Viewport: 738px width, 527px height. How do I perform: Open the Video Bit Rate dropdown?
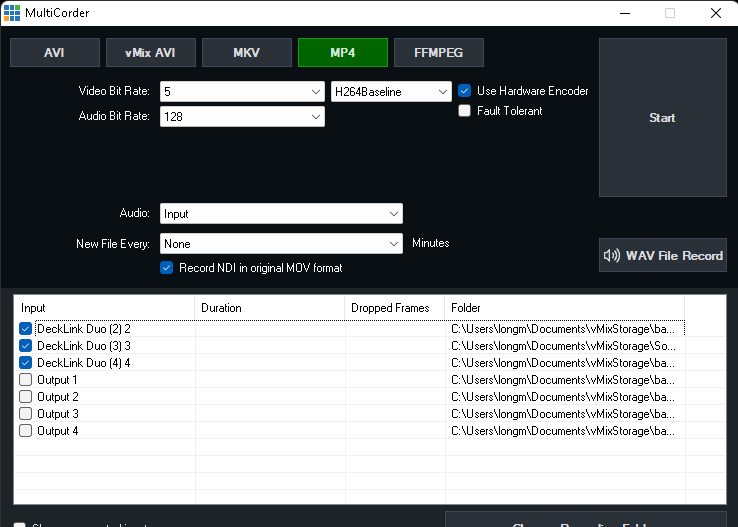(x=316, y=92)
